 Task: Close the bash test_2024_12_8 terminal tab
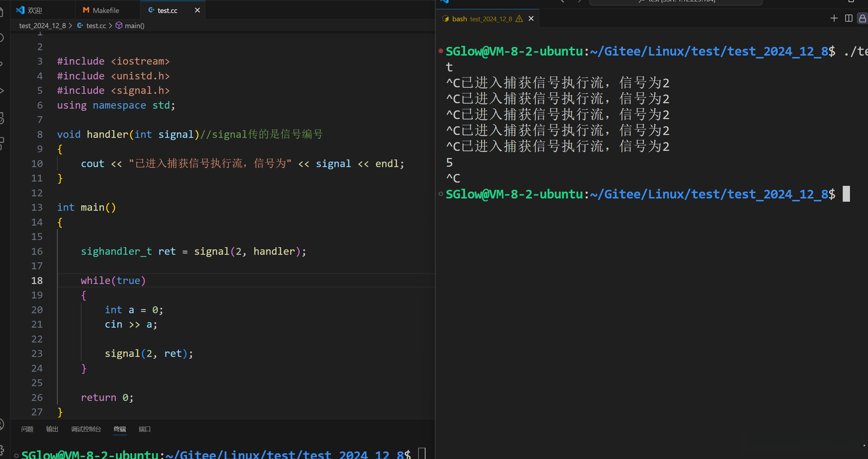pyautogui.click(x=531, y=19)
